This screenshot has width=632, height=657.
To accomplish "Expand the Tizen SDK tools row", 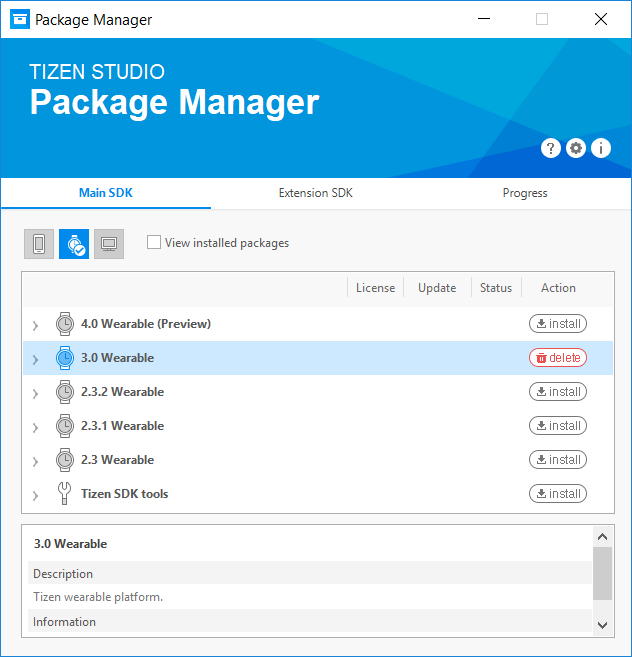I will pyautogui.click(x=36, y=495).
